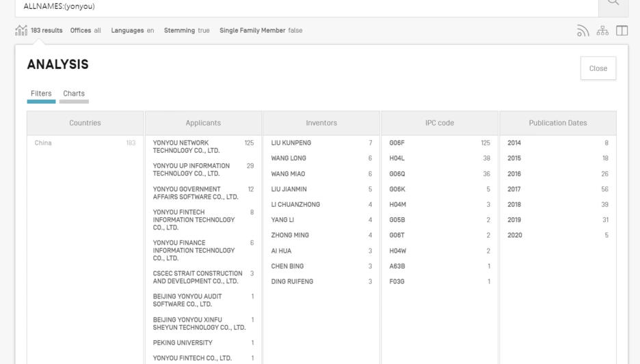Filter by IPC code G06K
Image resolution: width=640 pixels, height=364 pixels.
[440, 189]
